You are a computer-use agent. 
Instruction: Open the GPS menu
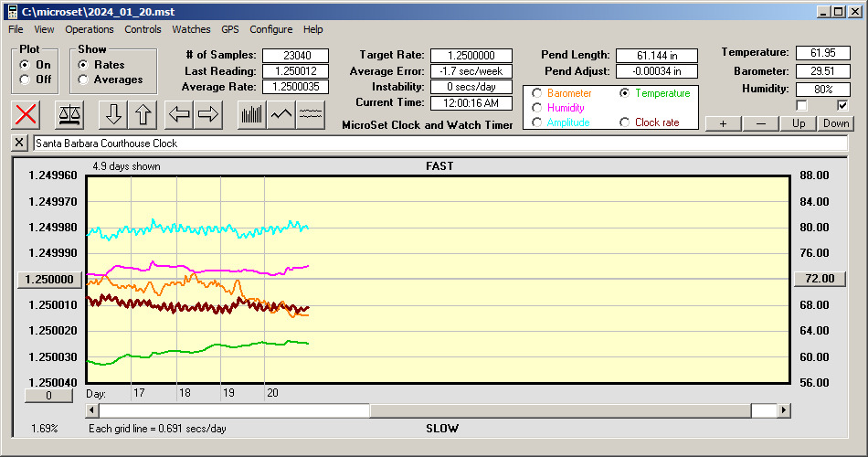[x=230, y=29]
